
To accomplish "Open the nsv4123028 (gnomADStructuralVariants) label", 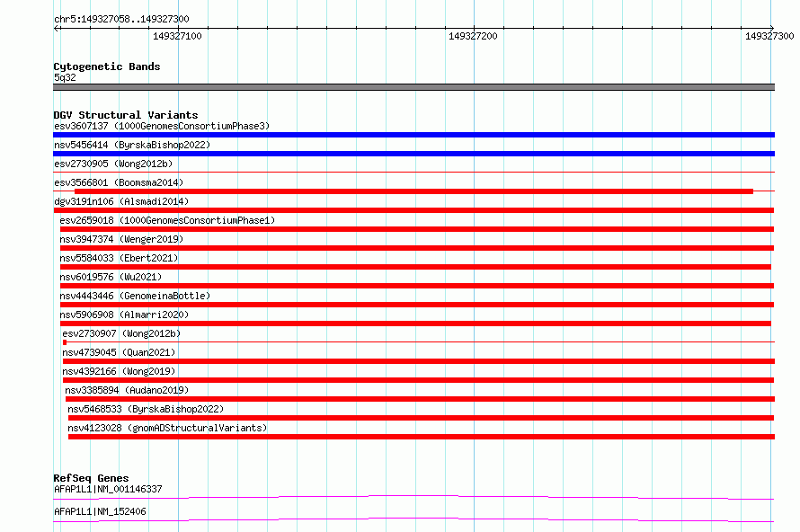I will [167, 428].
